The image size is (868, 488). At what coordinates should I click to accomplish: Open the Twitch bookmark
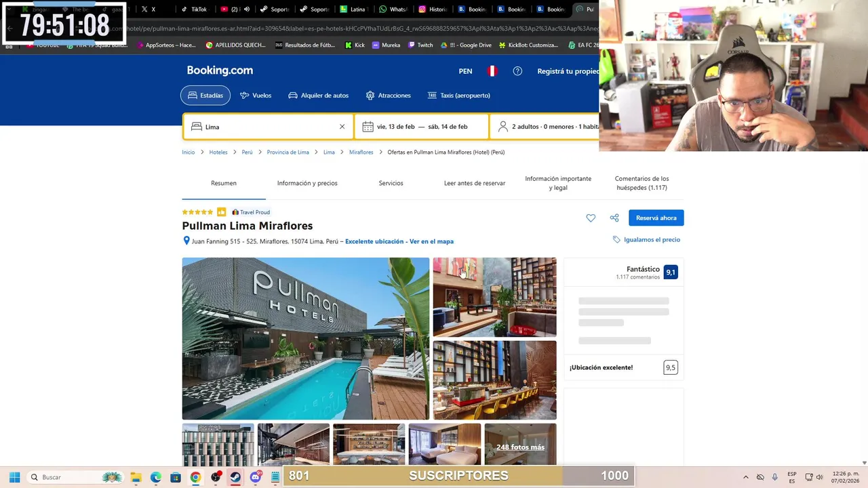pos(420,45)
